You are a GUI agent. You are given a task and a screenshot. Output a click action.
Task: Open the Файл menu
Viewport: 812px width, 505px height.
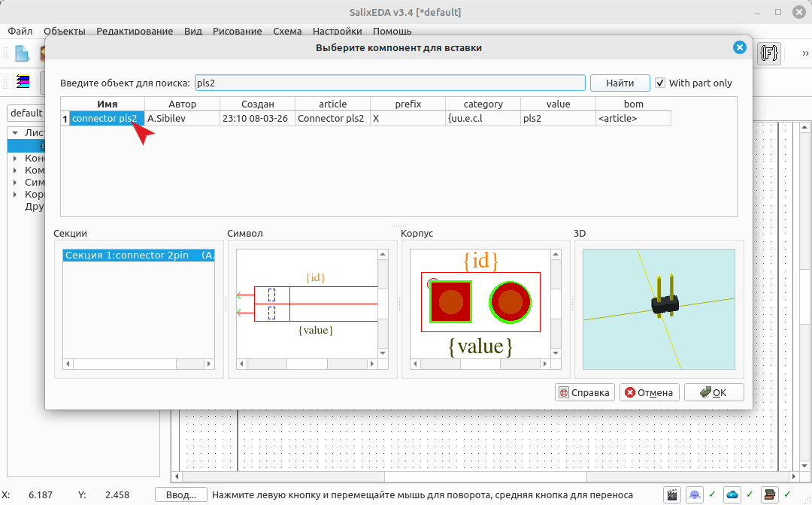pyautogui.click(x=20, y=31)
